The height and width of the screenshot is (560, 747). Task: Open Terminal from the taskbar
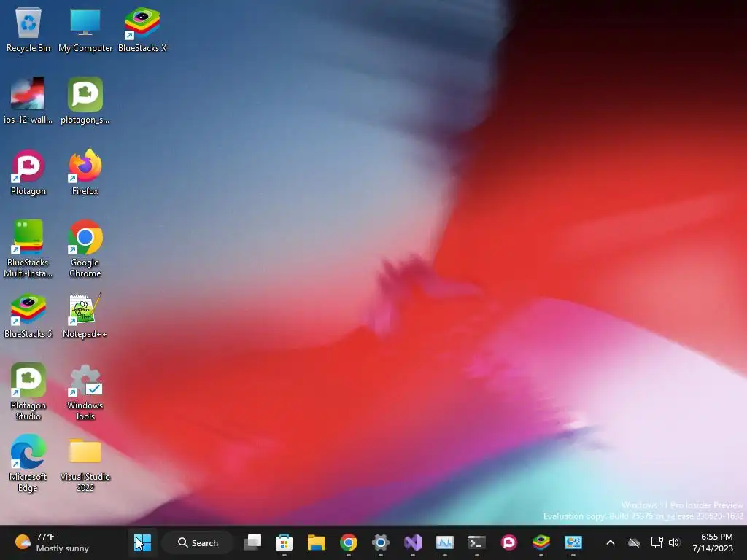point(477,542)
